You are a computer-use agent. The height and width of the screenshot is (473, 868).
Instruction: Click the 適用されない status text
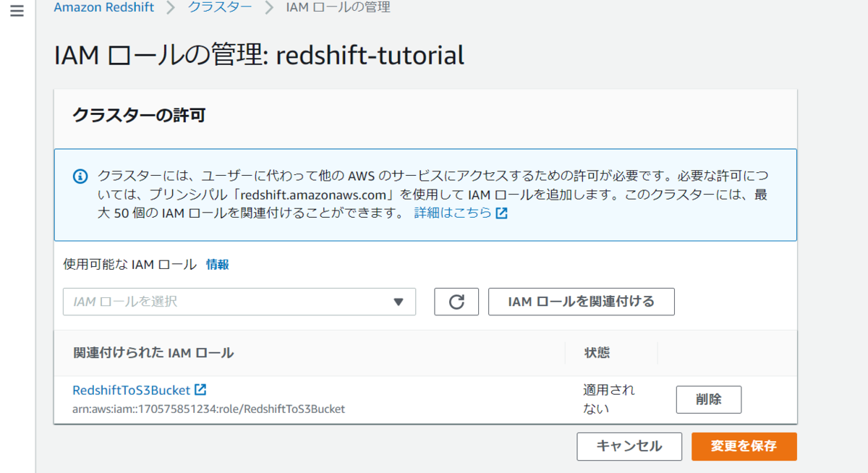609,399
